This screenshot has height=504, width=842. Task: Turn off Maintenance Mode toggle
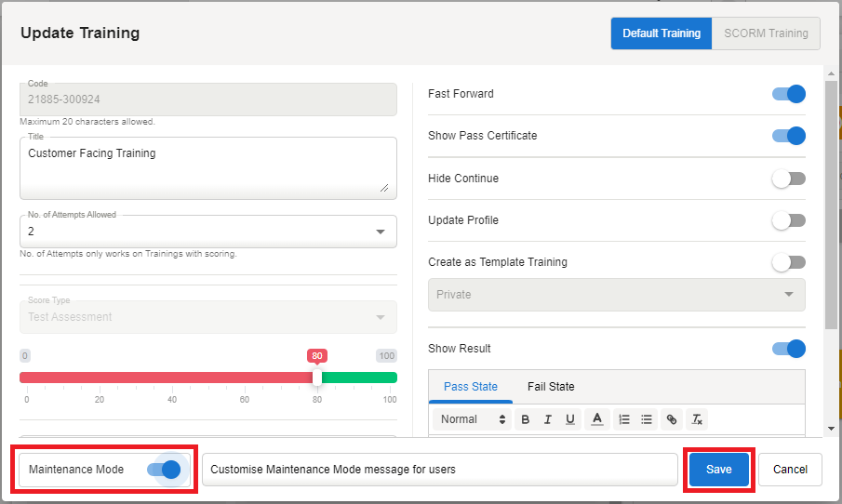[x=164, y=470]
